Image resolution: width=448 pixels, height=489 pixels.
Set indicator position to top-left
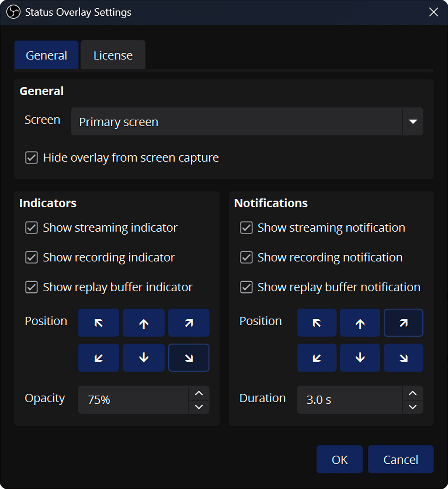99,323
